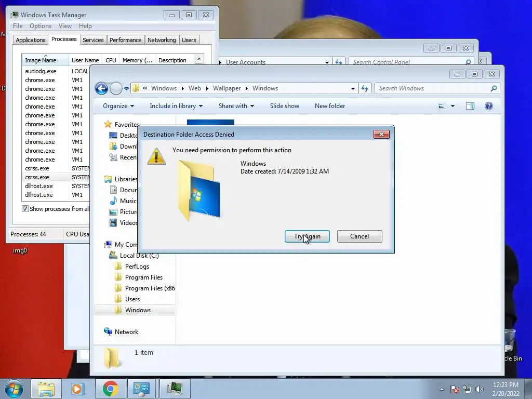532x399 pixels.
Task: Click New folder in Explorer toolbar
Action: click(x=330, y=106)
